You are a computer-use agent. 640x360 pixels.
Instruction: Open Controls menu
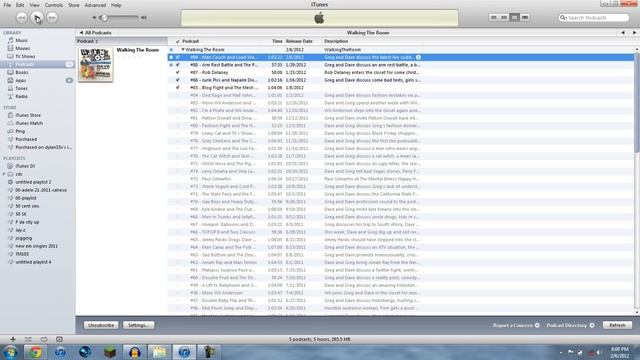click(x=53, y=5)
